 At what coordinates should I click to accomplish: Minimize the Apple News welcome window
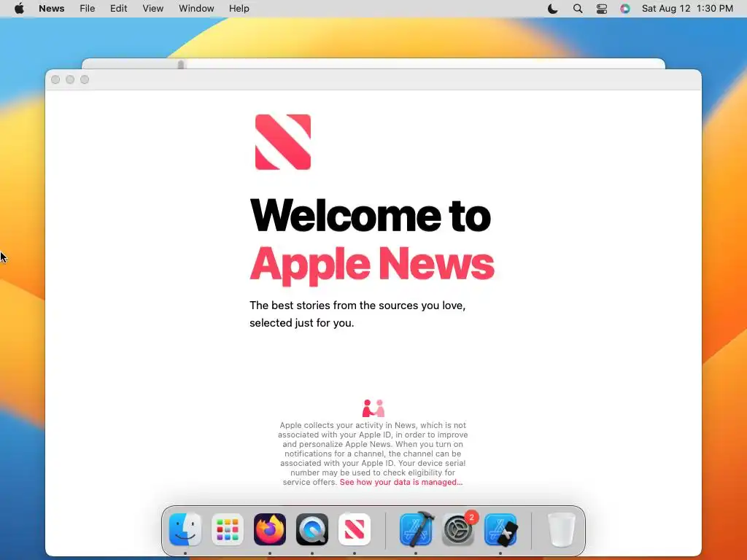point(70,79)
